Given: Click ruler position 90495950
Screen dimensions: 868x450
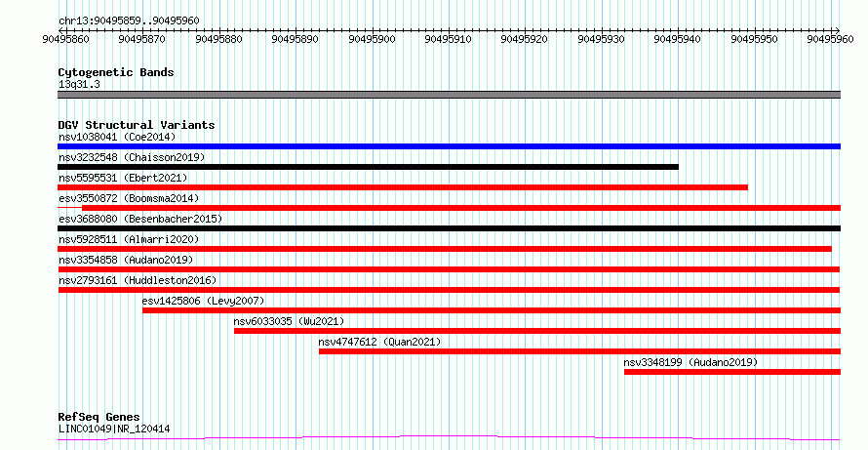Looking at the screenshot, I should tap(755, 39).
